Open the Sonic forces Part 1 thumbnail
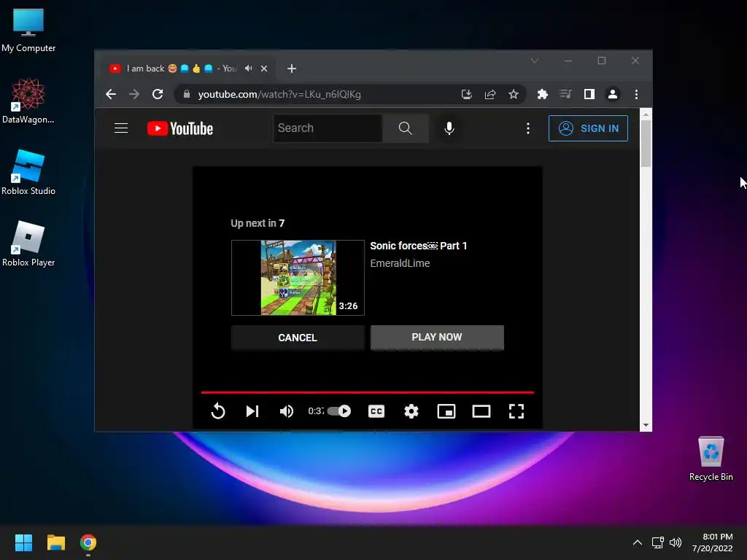747x560 pixels. coord(298,278)
